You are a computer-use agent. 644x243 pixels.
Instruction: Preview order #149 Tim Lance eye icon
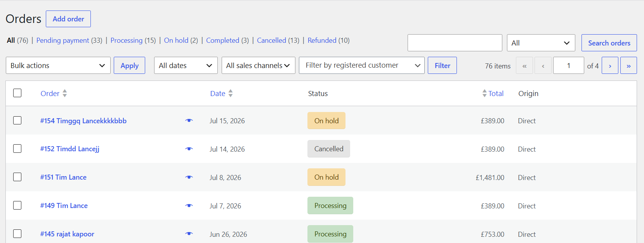189,206
